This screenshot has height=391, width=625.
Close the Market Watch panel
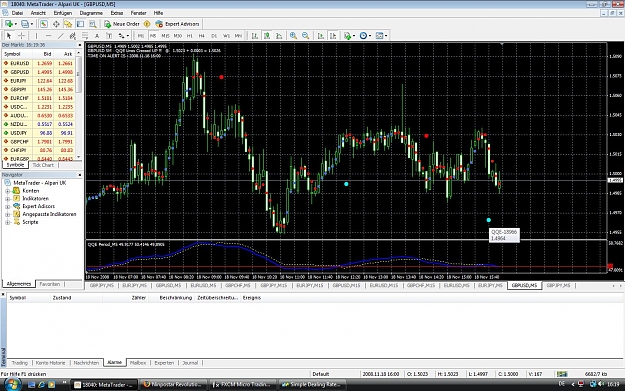(79, 45)
